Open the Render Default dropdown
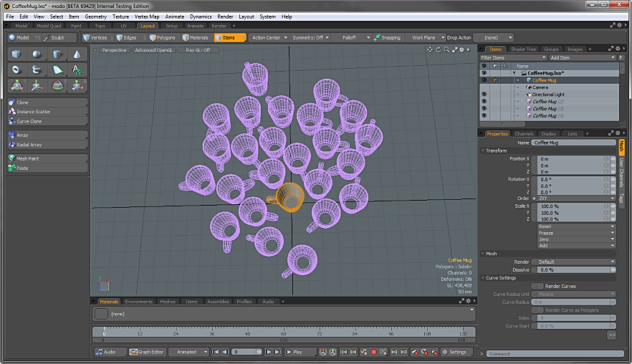This screenshot has width=632, height=364. click(577, 262)
